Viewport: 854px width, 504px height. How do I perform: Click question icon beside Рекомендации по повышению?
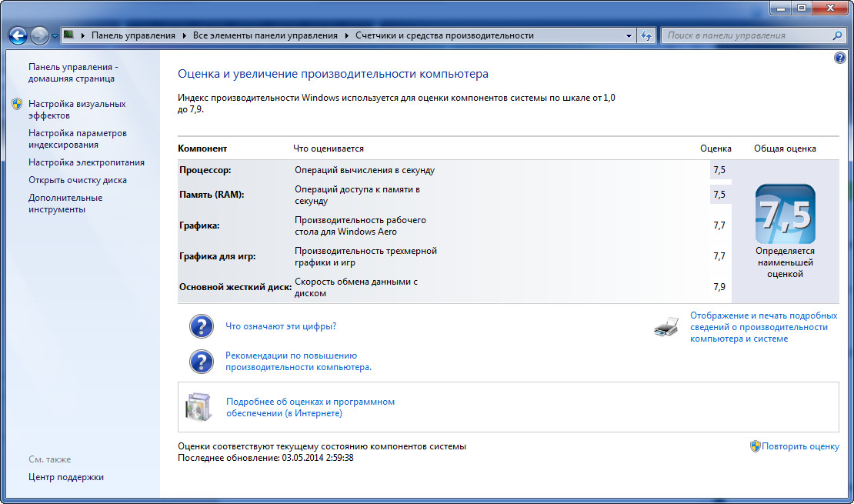point(201,361)
